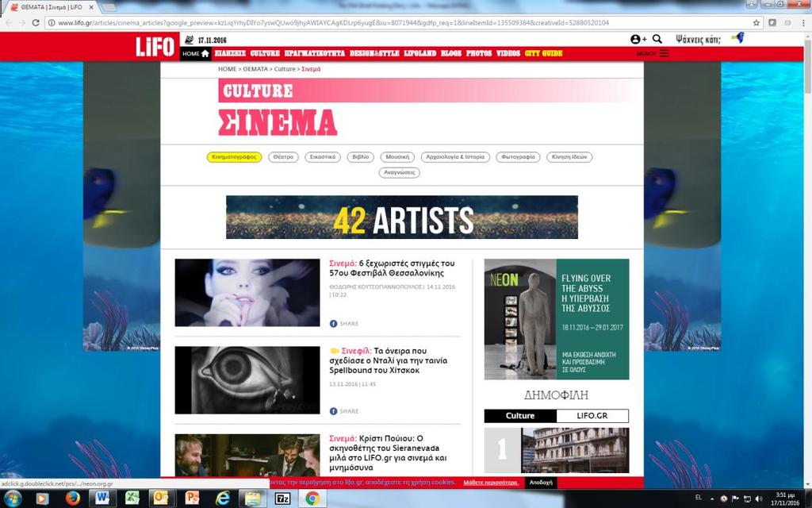Open the CULTURE navigation item

click(265, 53)
